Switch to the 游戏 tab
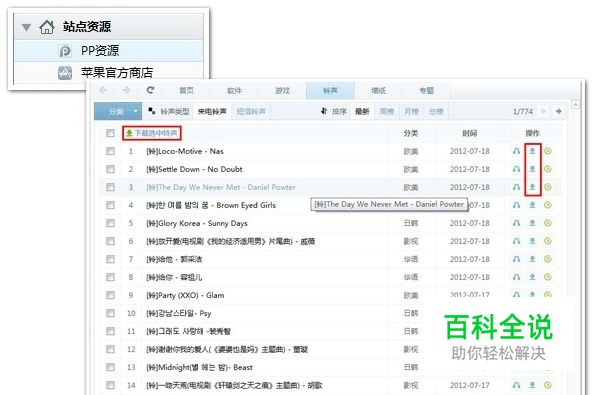Viewport: 600px width, 395px height. tap(282, 91)
